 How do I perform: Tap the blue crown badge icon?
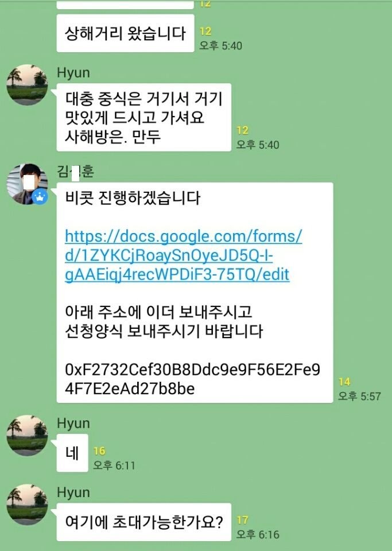point(40,196)
